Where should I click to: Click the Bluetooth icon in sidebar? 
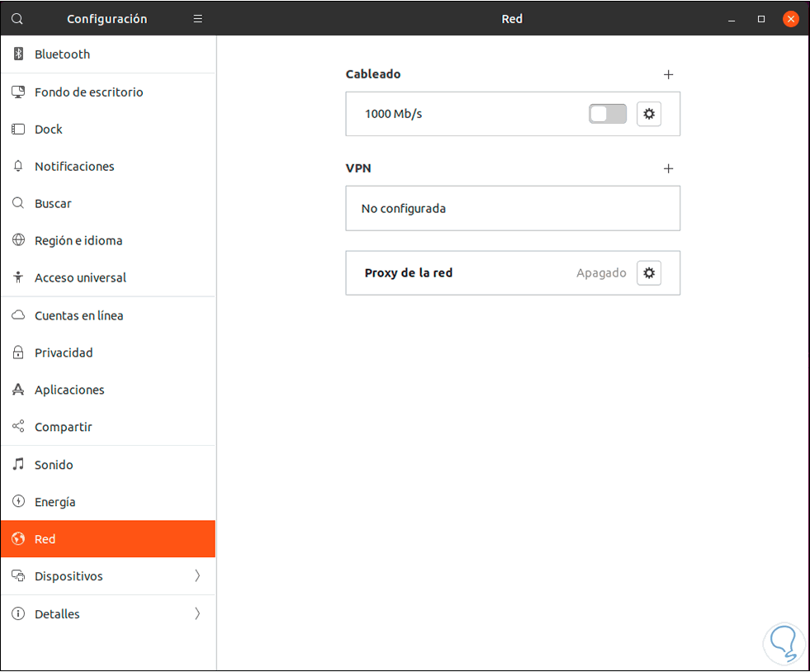coord(18,54)
